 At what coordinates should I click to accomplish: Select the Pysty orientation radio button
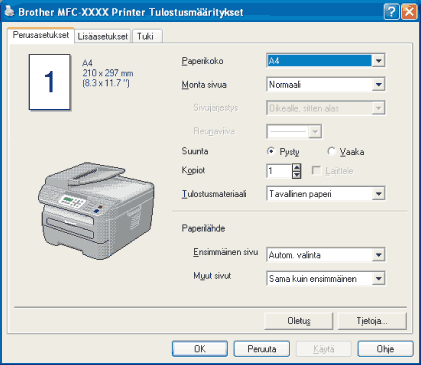point(271,151)
